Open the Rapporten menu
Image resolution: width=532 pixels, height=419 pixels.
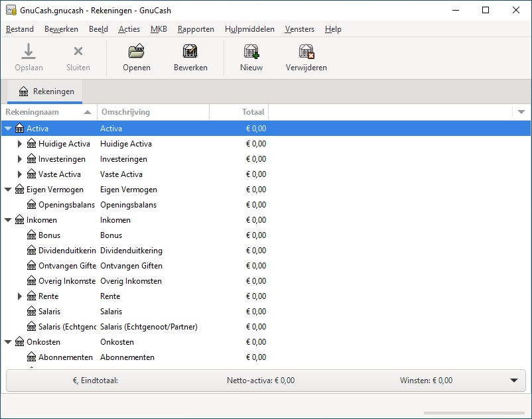coord(196,29)
